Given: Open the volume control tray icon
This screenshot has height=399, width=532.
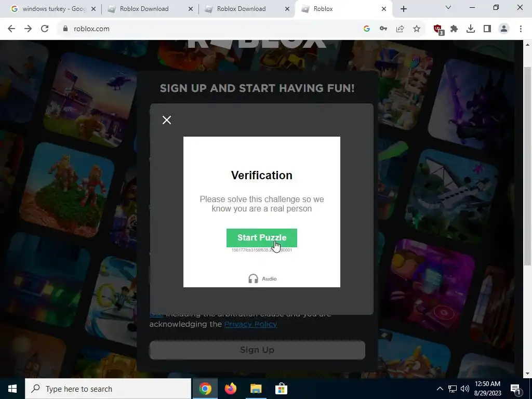Looking at the screenshot, I should coord(465,389).
